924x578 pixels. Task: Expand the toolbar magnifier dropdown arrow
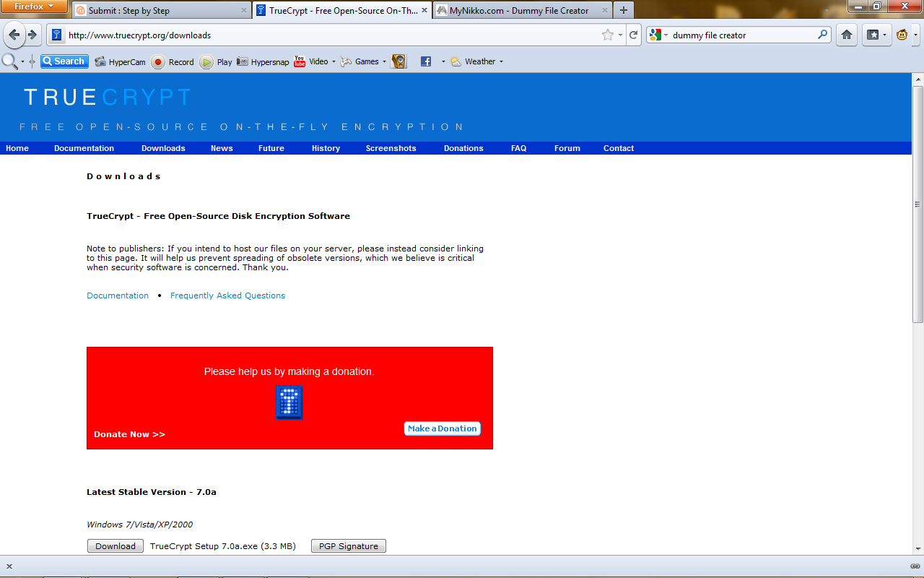click(x=22, y=62)
